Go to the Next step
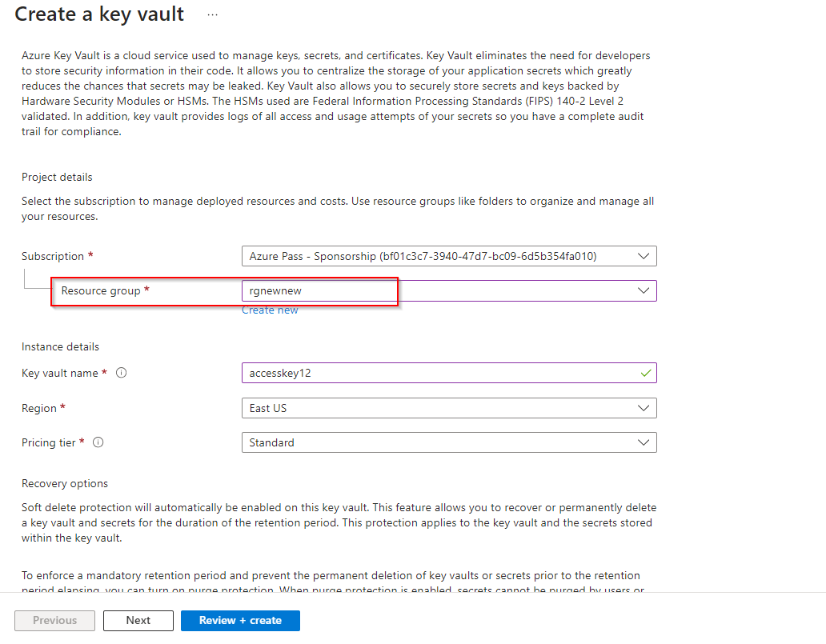826x644 pixels. (x=138, y=620)
